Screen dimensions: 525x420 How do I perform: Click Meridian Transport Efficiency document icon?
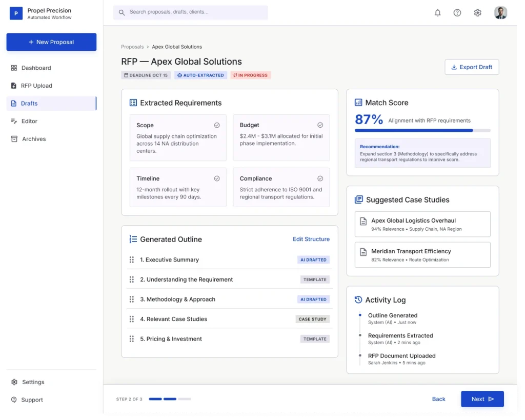click(364, 252)
